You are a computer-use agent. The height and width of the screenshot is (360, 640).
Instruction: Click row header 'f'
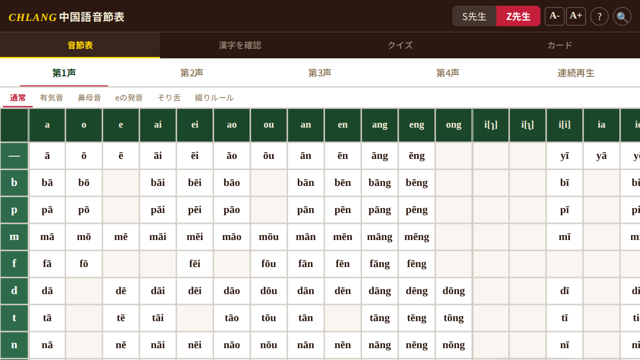click(x=14, y=264)
